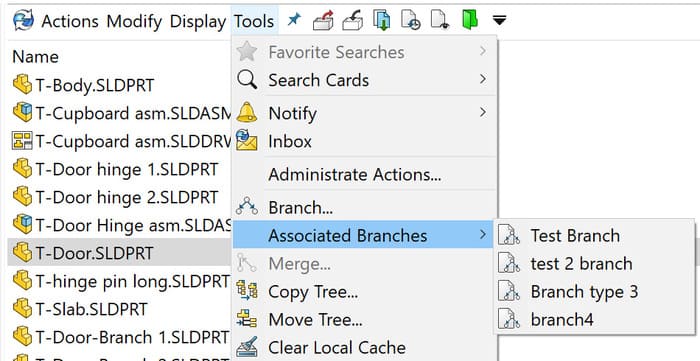This screenshot has width=700, height=361.
Task: Open the Actions menu
Action: tap(70, 21)
